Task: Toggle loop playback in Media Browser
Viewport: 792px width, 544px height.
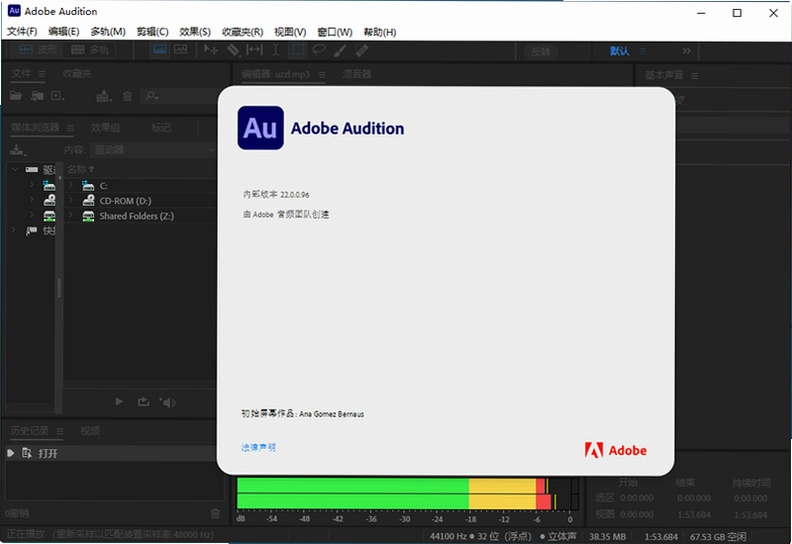Action: tap(143, 402)
